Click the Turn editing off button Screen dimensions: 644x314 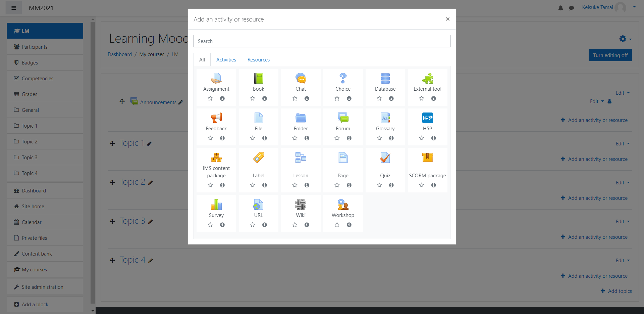coord(610,55)
